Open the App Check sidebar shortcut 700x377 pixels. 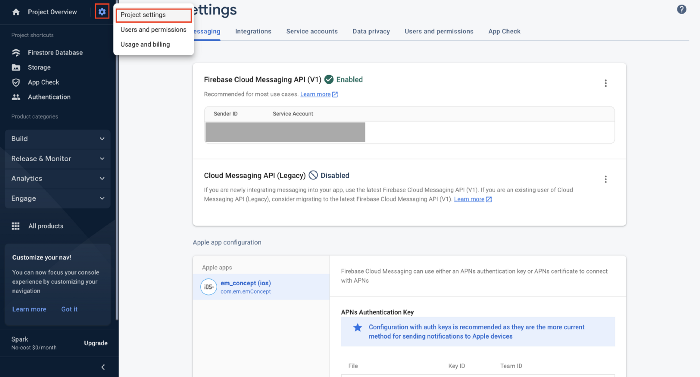(x=43, y=82)
